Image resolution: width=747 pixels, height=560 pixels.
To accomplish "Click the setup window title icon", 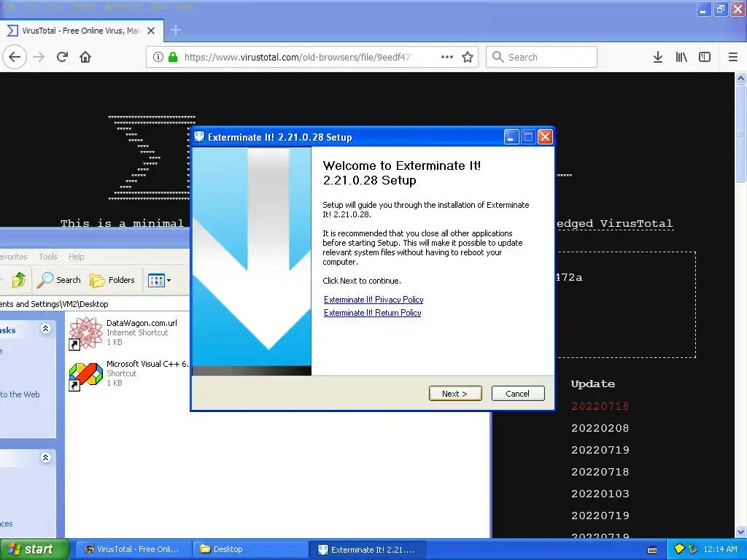I will tap(199, 136).
